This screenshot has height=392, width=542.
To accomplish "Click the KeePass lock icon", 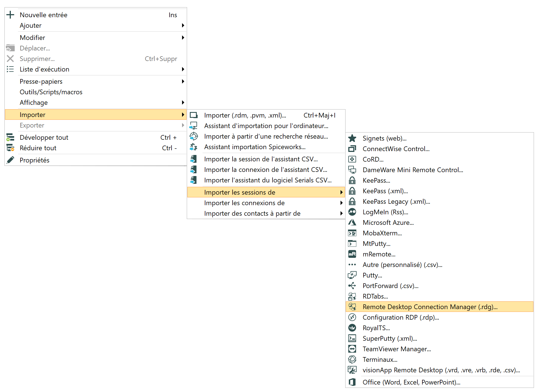I will tap(352, 180).
